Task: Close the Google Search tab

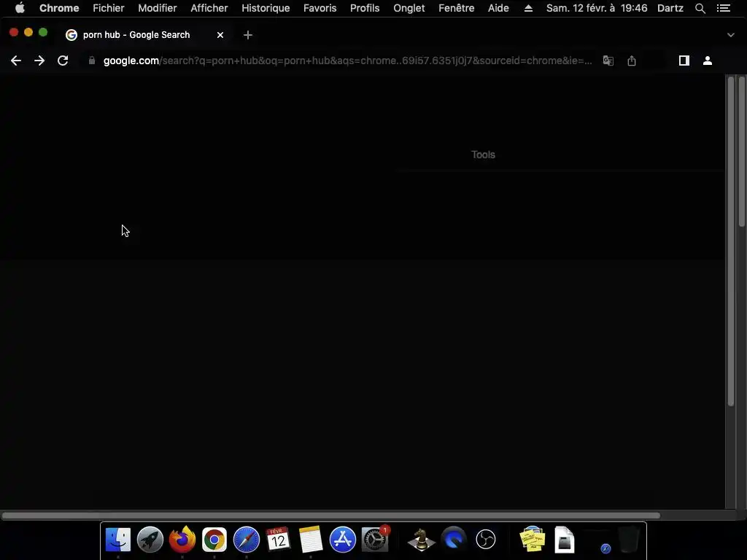Action: tap(220, 35)
